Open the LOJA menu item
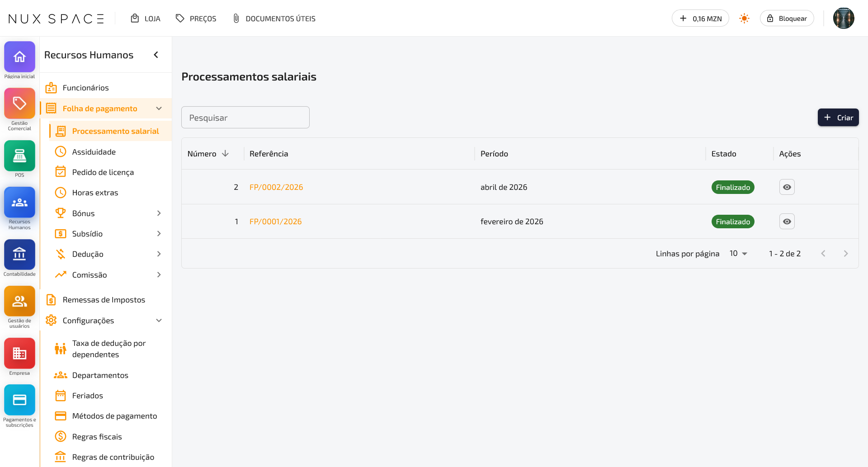Screen dimensions: 868x467 (x=146, y=19)
